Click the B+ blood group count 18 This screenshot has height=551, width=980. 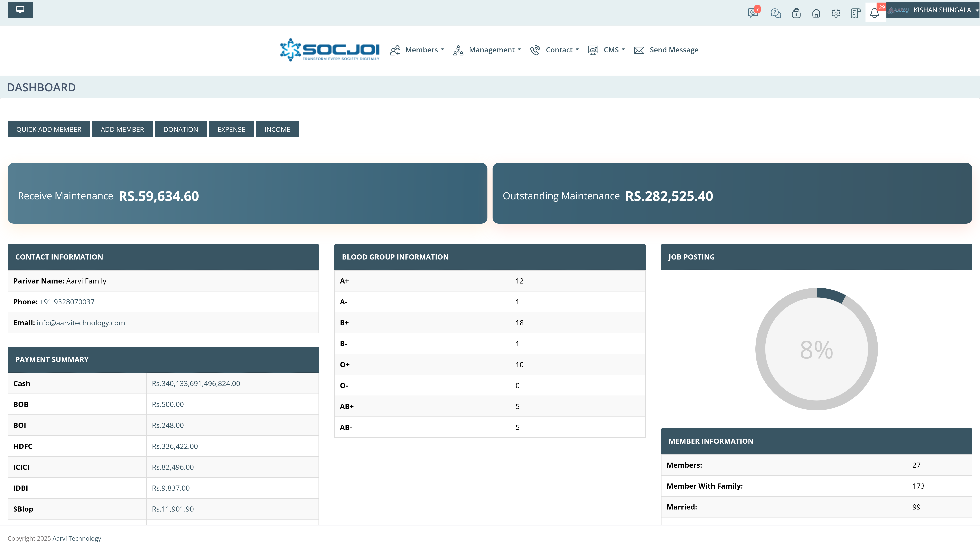520,323
